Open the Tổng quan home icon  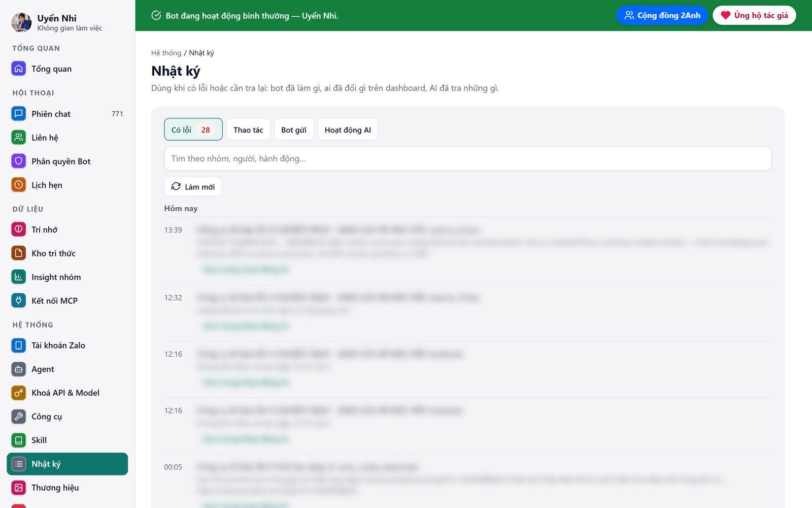[x=19, y=69]
